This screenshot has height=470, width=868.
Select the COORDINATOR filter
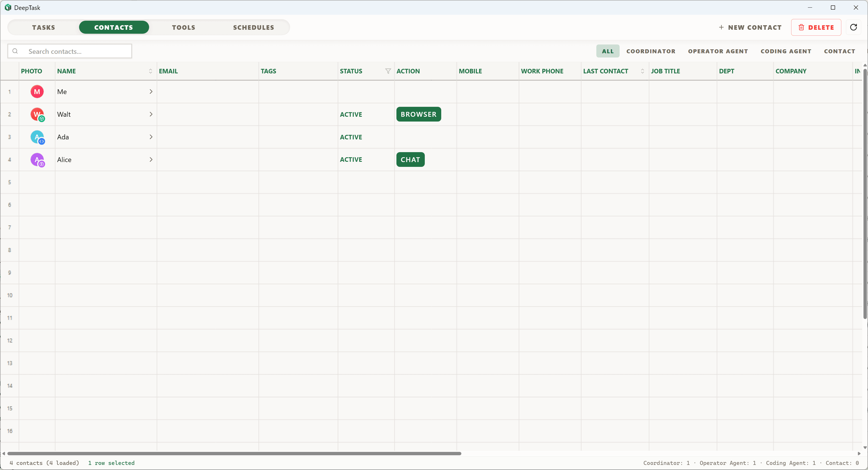(x=651, y=51)
